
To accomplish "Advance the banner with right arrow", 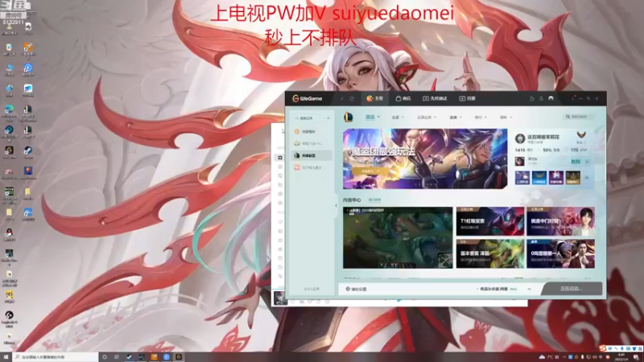I will tap(505, 159).
